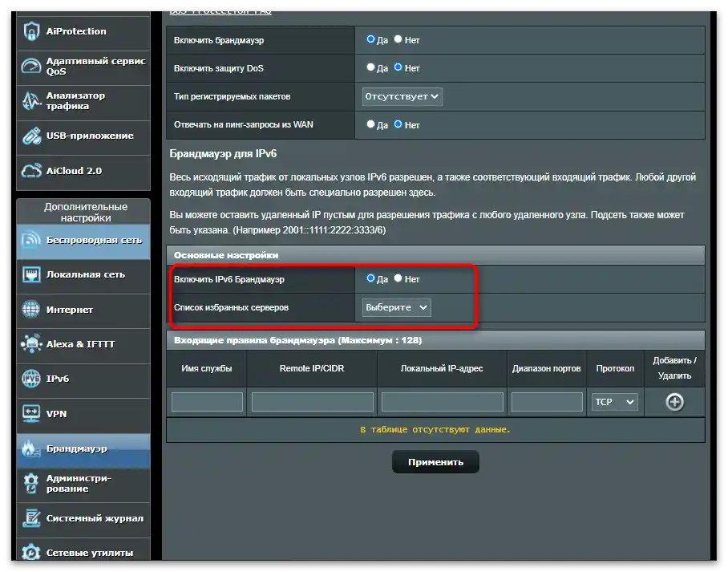Image resolution: width=728 pixels, height=572 pixels.
Task: Open Системный журнал page
Action: (83, 518)
